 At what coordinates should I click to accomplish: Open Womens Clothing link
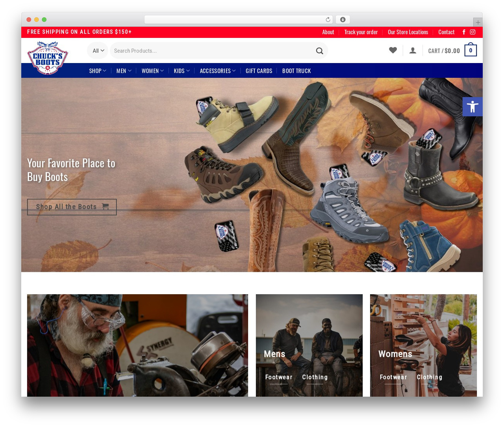[430, 377]
